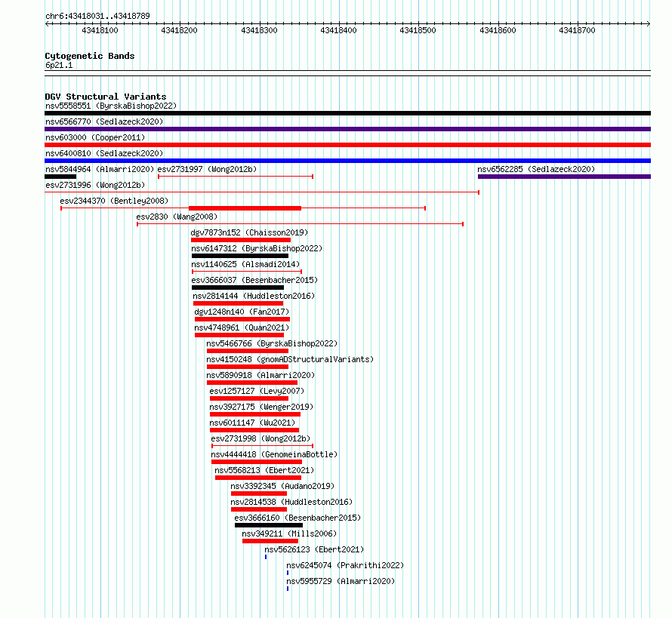Click the red bar under nsv603000

click(x=347, y=145)
